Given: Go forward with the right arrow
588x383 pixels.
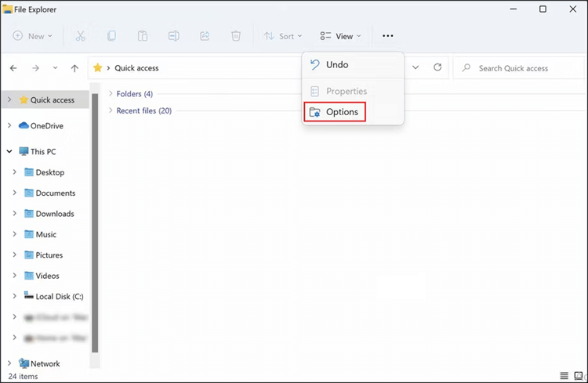Looking at the screenshot, I should [35, 68].
